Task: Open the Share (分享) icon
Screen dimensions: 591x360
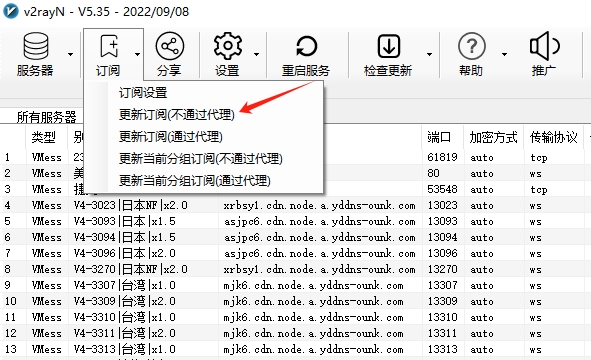Action: pos(170,46)
